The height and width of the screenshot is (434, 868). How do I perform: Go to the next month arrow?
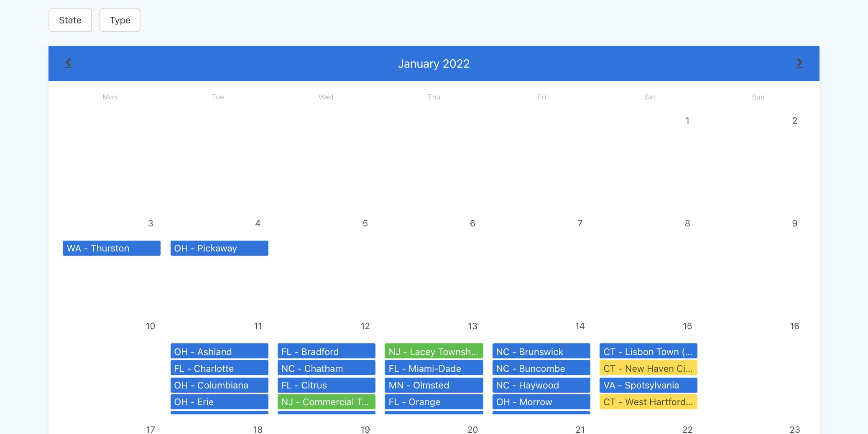point(799,63)
